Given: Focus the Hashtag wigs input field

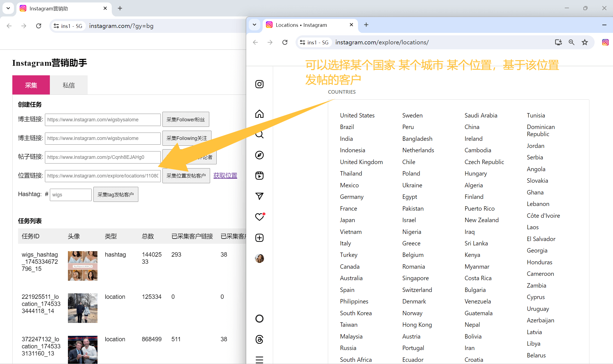Looking at the screenshot, I should [x=71, y=195].
